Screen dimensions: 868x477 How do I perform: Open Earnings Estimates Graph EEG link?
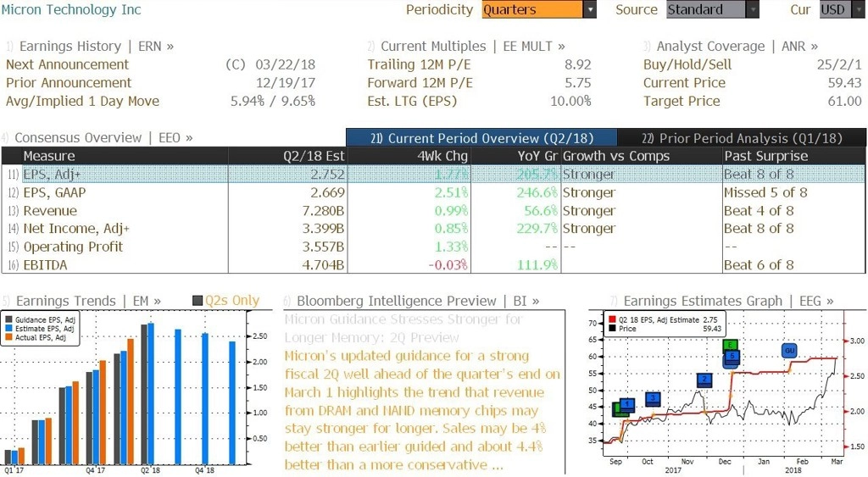[x=728, y=301]
